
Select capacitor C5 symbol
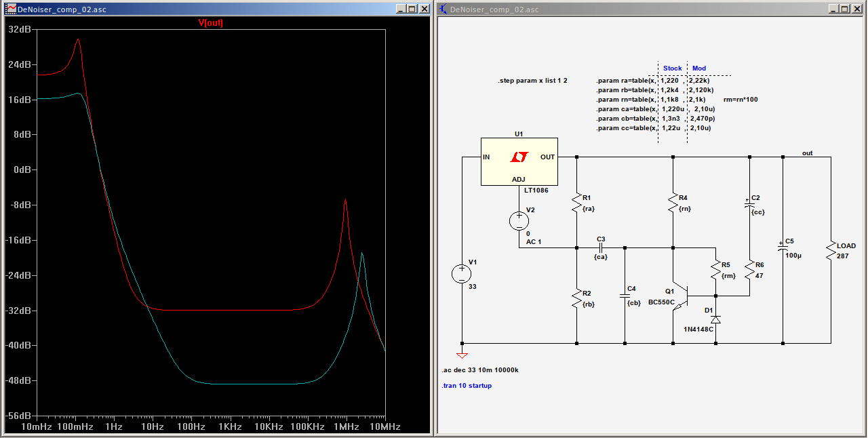coord(783,248)
